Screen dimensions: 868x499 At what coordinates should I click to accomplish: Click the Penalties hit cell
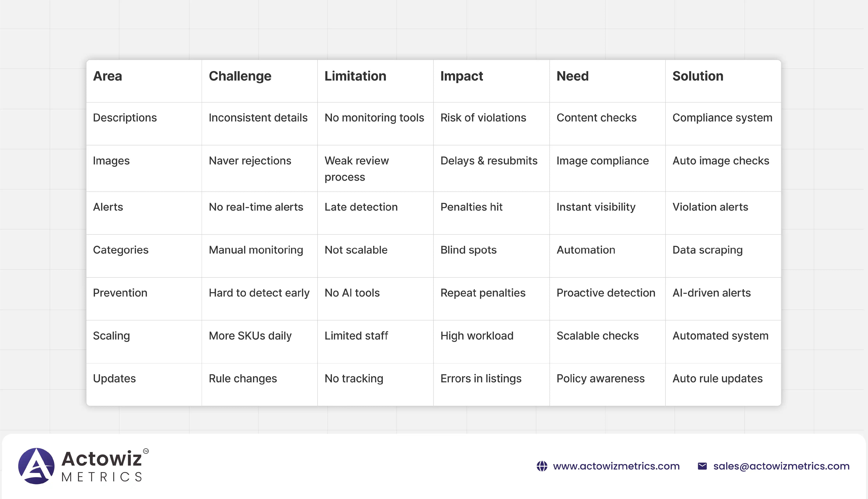point(471,207)
